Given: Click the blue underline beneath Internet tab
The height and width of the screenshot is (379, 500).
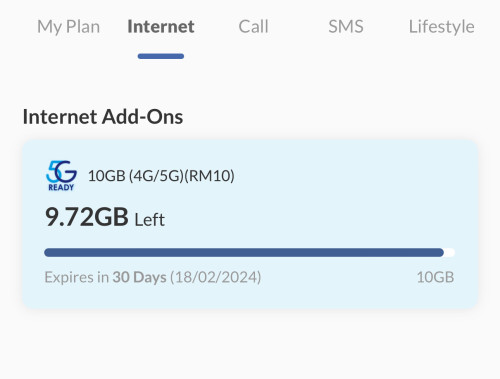Looking at the screenshot, I should click(161, 56).
